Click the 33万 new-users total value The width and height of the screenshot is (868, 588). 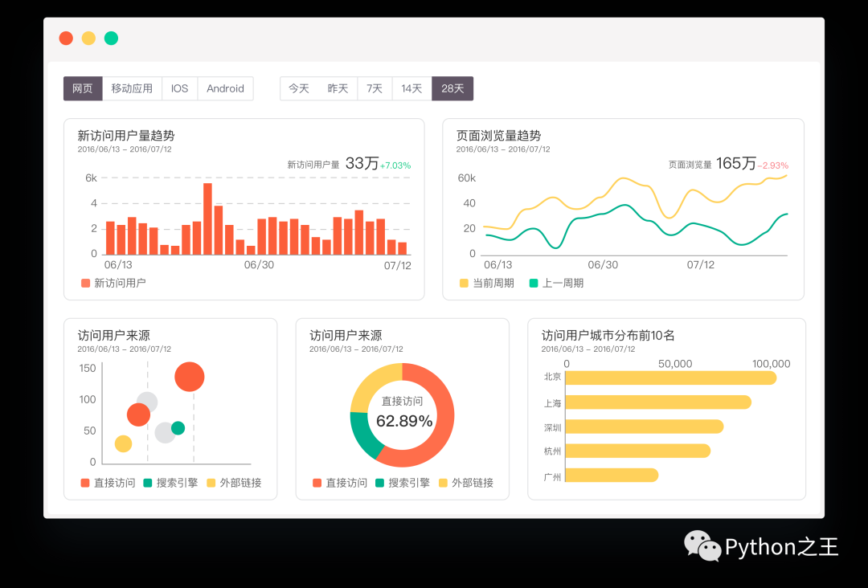click(x=362, y=163)
